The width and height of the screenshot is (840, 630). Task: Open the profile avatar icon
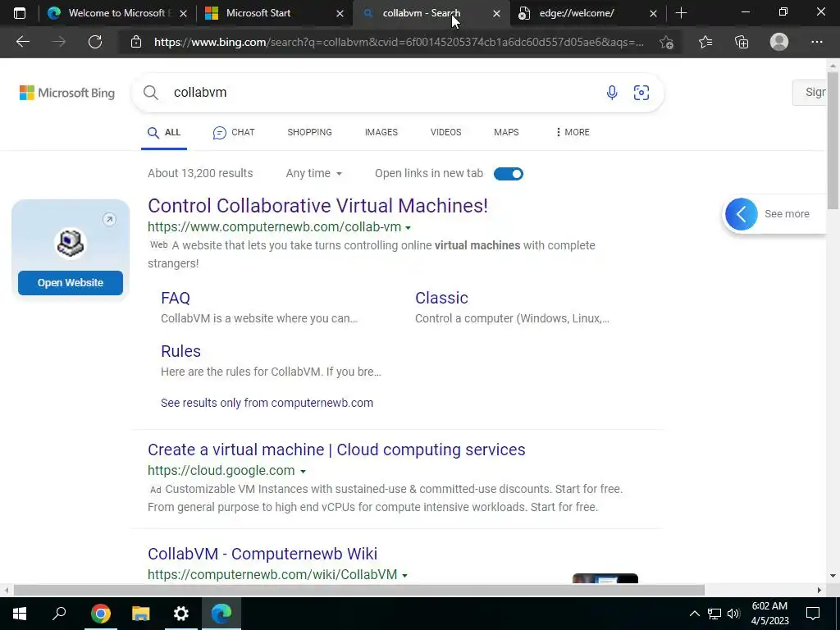(x=779, y=42)
